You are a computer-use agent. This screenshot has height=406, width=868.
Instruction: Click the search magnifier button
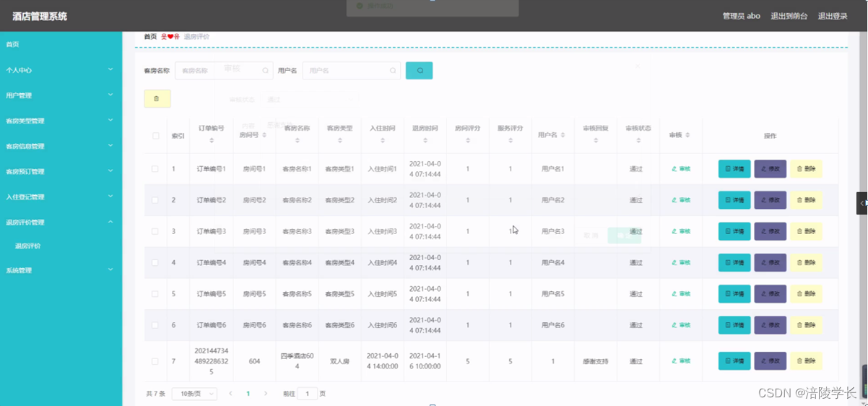(419, 70)
